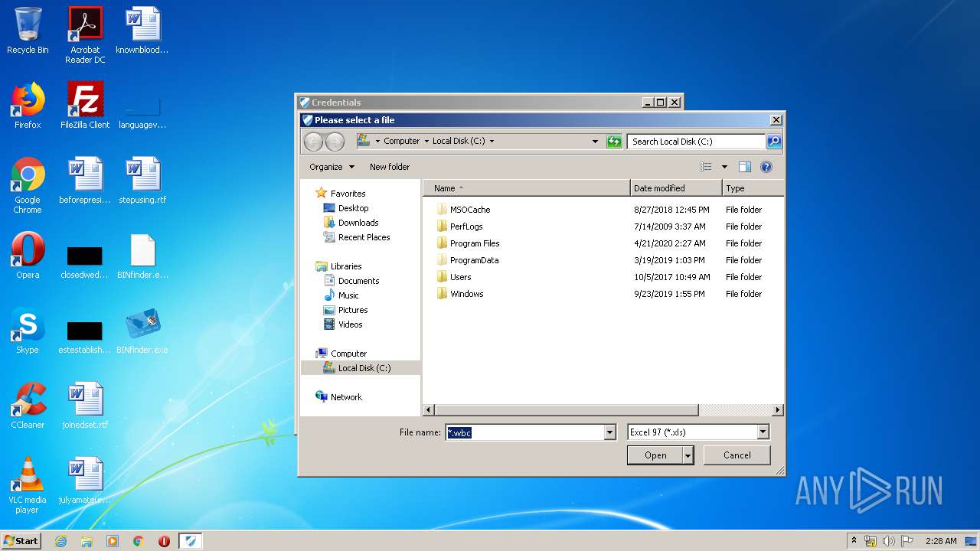Select the MSOCache folder
The image size is (980, 551).
click(x=470, y=210)
